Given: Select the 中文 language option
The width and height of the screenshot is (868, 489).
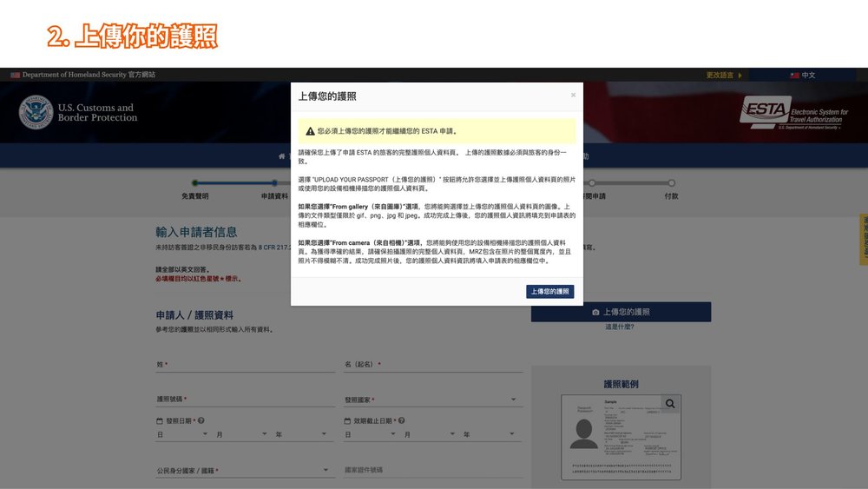Looking at the screenshot, I should point(803,75).
